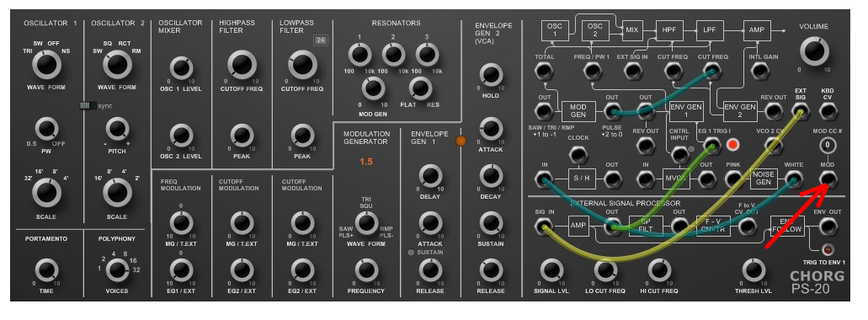The image size is (868, 320).
Task: Click the VCO 2 CV jack
Action: (774, 146)
